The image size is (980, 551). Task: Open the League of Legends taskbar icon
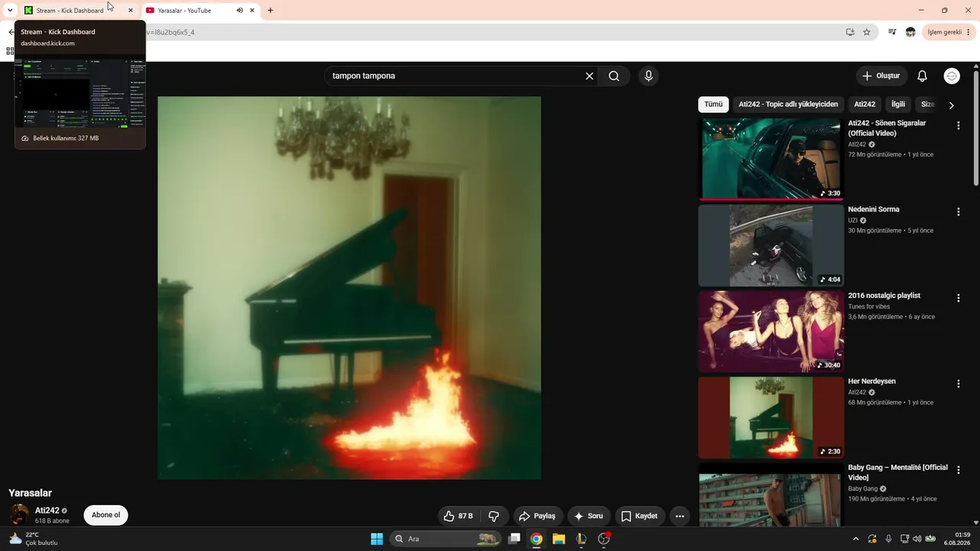[581, 539]
